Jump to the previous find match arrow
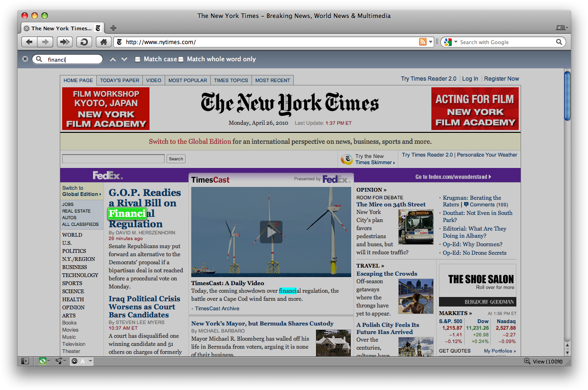Screen dimensions: 588x390 click(x=112, y=59)
